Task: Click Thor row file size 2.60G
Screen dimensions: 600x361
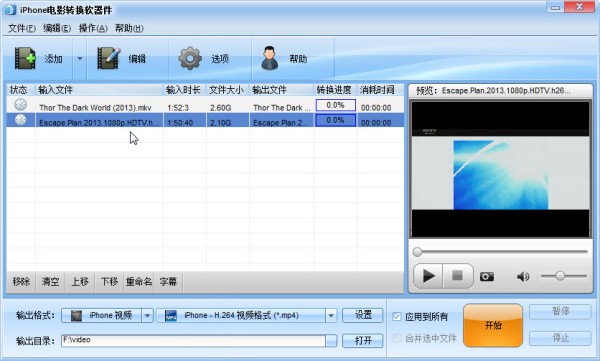Action: (x=220, y=108)
